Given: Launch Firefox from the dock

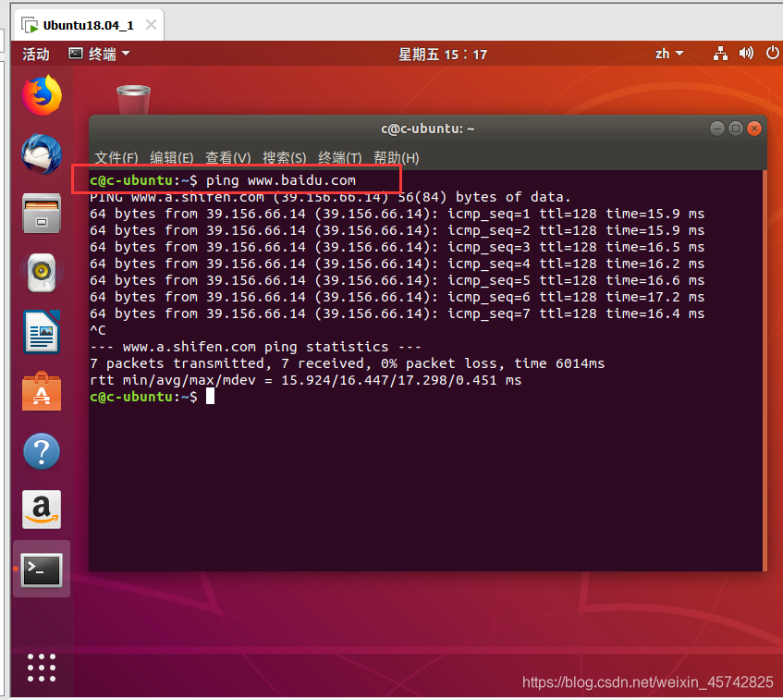Looking at the screenshot, I should coord(40,96).
